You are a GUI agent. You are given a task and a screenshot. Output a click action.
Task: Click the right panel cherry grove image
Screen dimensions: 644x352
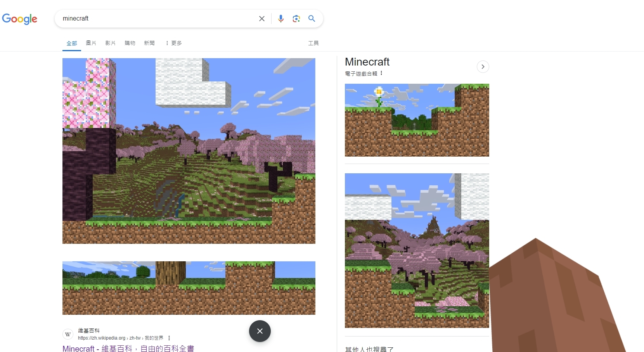point(417,250)
